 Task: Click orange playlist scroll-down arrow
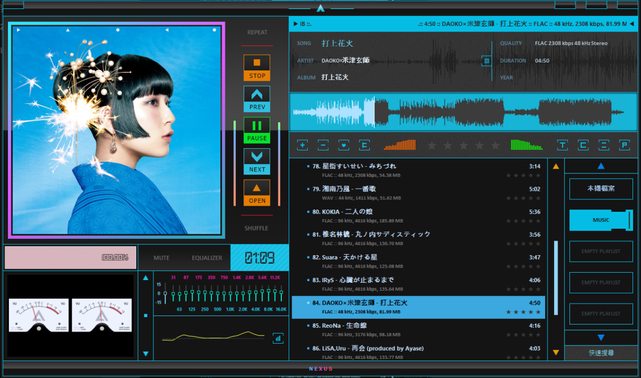(x=556, y=352)
